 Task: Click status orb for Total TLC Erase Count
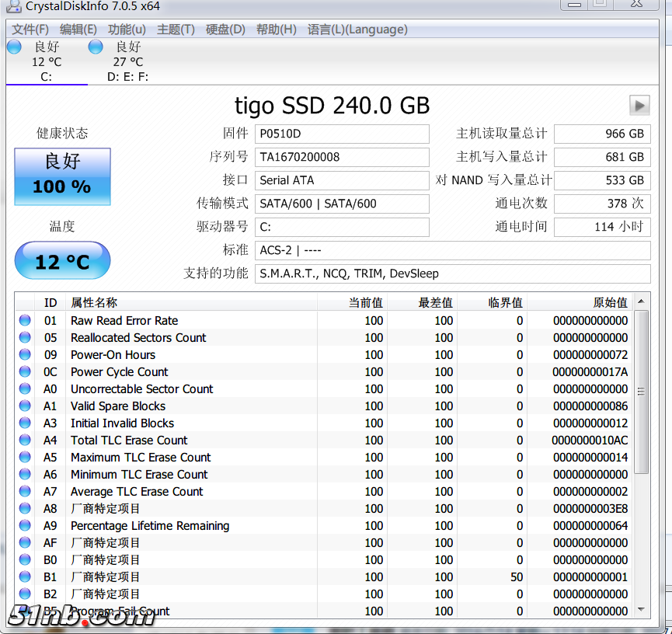(x=25, y=440)
